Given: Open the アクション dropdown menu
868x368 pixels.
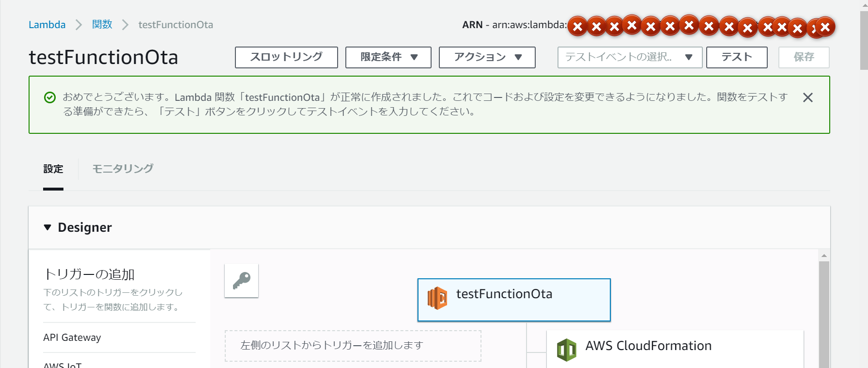Looking at the screenshot, I should [x=487, y=57].
